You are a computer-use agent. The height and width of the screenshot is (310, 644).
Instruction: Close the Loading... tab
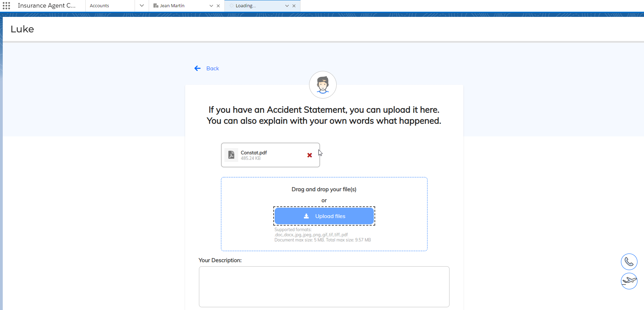click(x=294, y=6)
